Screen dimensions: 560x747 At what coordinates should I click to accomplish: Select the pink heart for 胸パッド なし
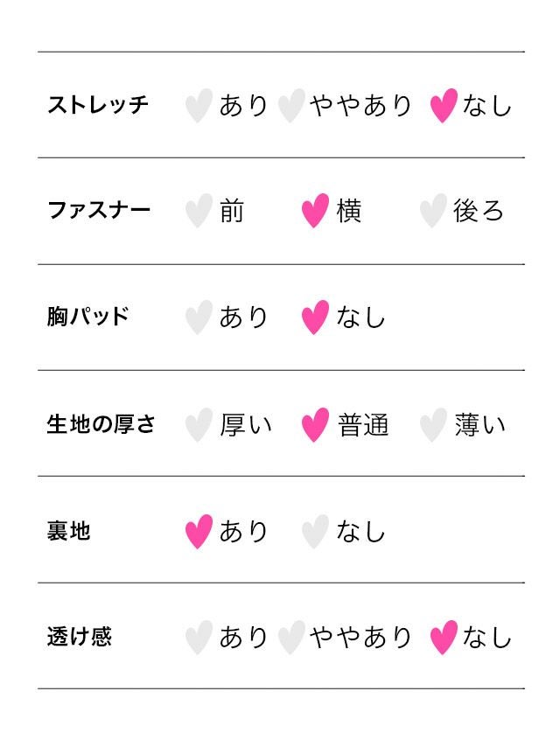click(x=315, y=318)
